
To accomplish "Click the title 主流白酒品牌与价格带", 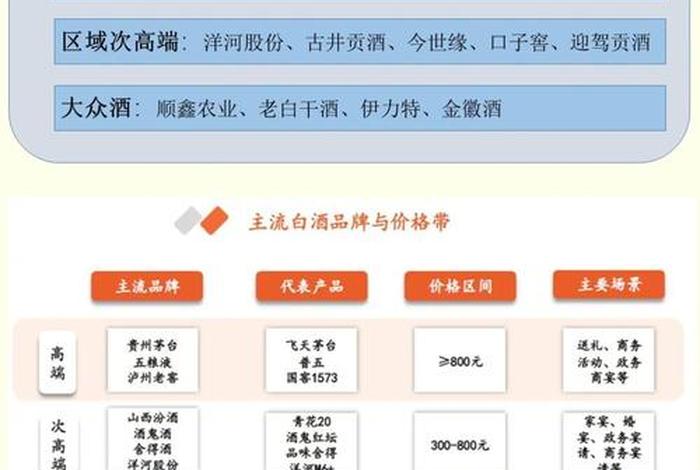I will pyautogui.click(x=349, y=222).
